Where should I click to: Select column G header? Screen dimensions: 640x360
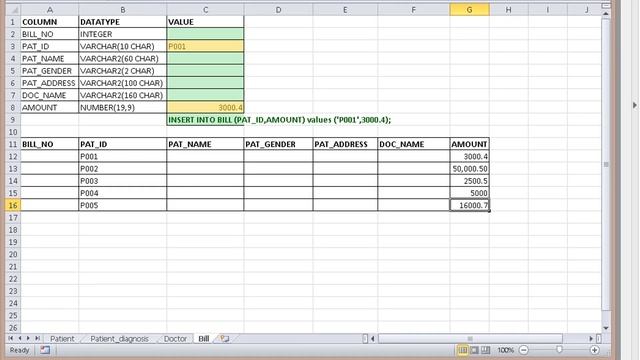469,9
